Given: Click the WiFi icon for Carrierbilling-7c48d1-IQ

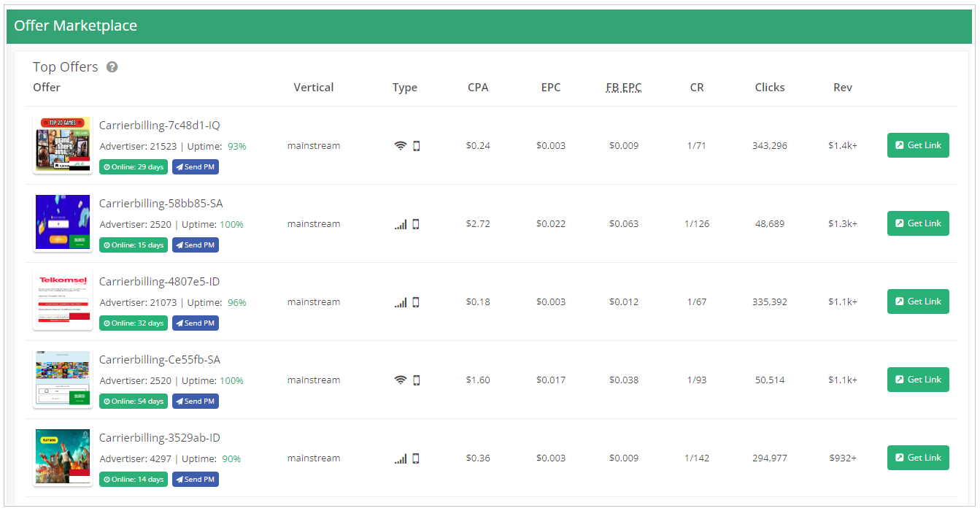Looking at the screenshot, I should tap(400, 146).
